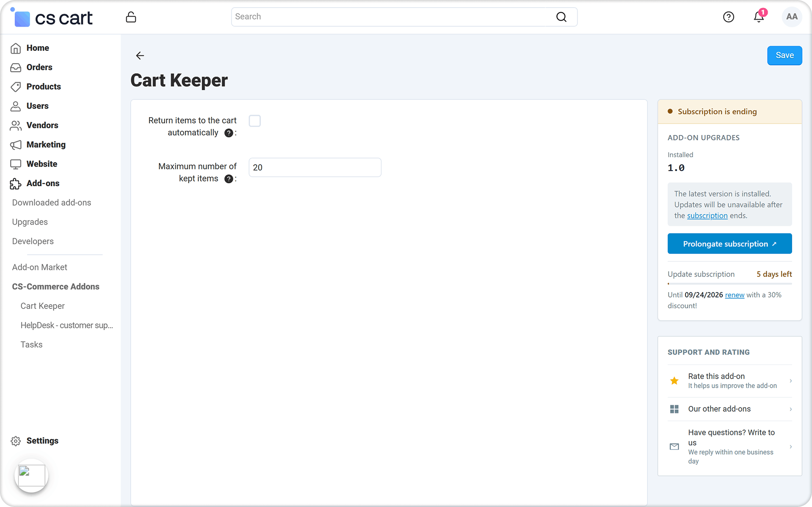Expand the Rate this add-on chevron

(x=790, y=381)
